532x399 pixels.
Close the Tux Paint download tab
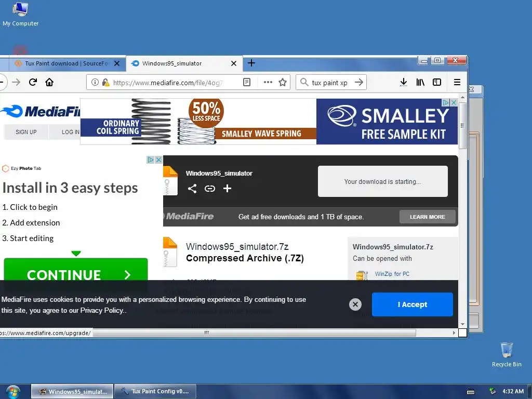tap(117, 63)
